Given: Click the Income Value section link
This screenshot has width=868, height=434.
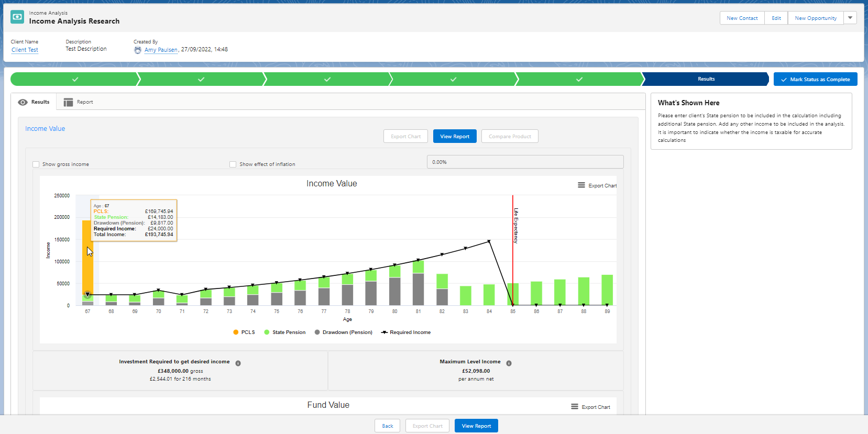Looking at the screenshot, I should click(45, 129).
